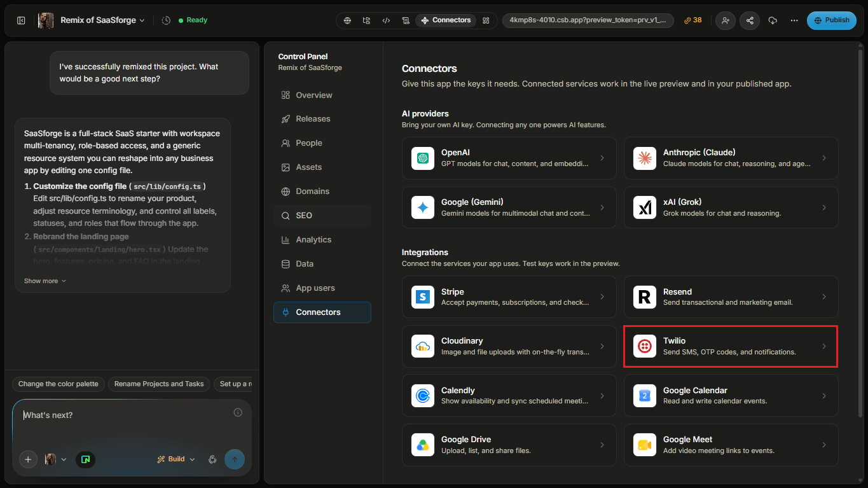This screenshot has width=868, height=488.
Task: Select Releases in Control Panel
Action: (322, 119)
